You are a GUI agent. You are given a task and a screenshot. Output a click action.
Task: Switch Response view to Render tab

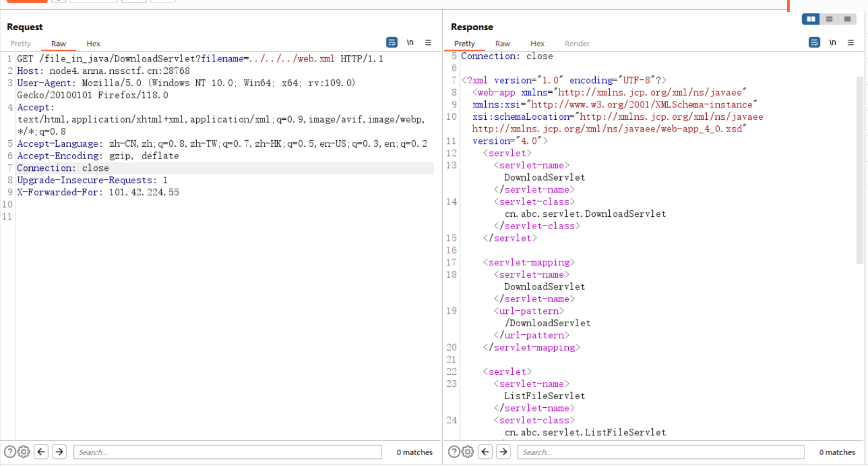pos(577,44)
